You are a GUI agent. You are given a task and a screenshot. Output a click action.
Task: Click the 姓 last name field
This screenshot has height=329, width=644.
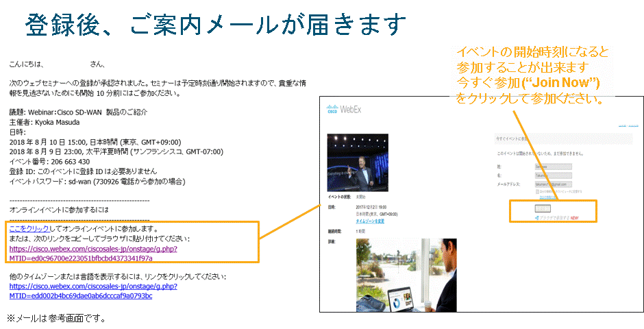pyautogui.click(x=554, y=167)
